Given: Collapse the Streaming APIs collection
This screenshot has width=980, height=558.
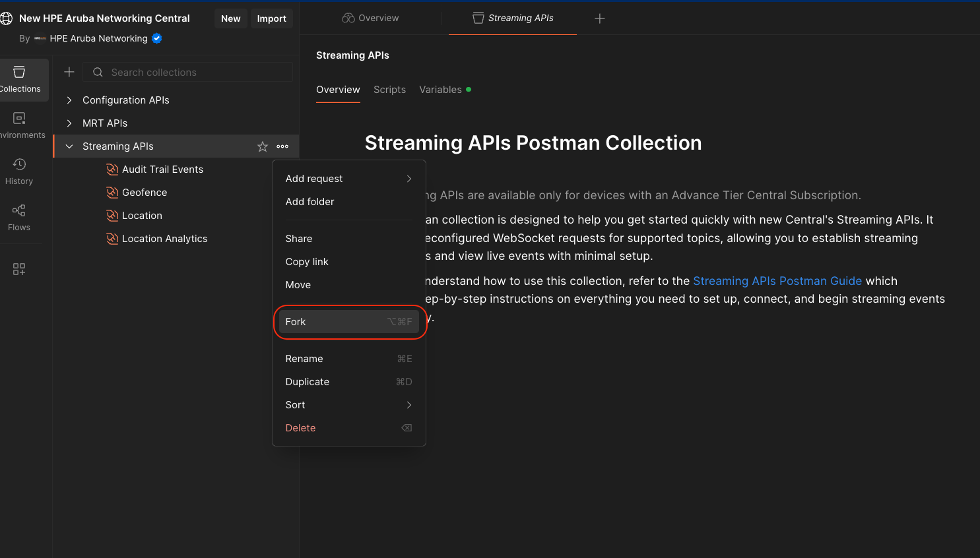Looking at the screenshot, I should coord(69,146).
